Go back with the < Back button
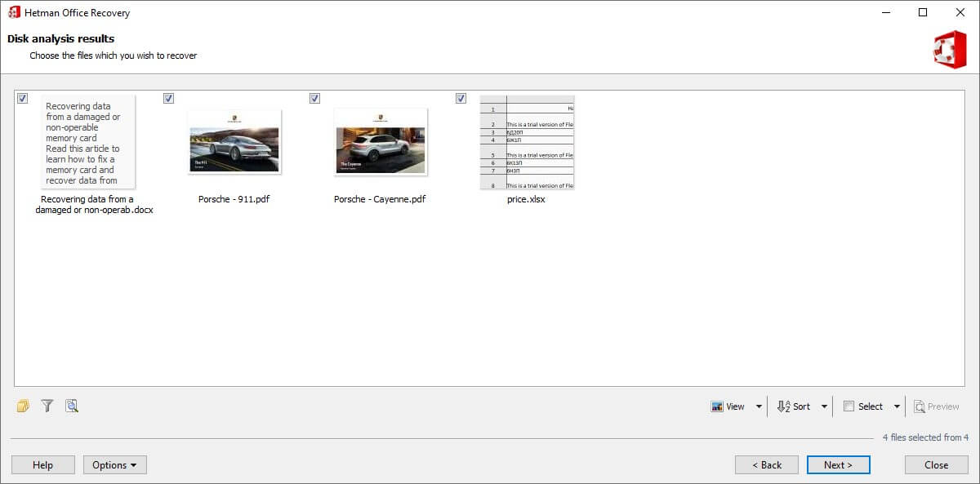The image size is (980, 484). pyautogui.click(x=766, y=465)
